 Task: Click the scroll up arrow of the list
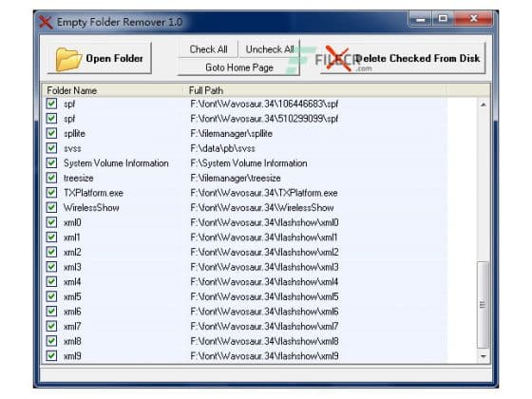[484, 104]
